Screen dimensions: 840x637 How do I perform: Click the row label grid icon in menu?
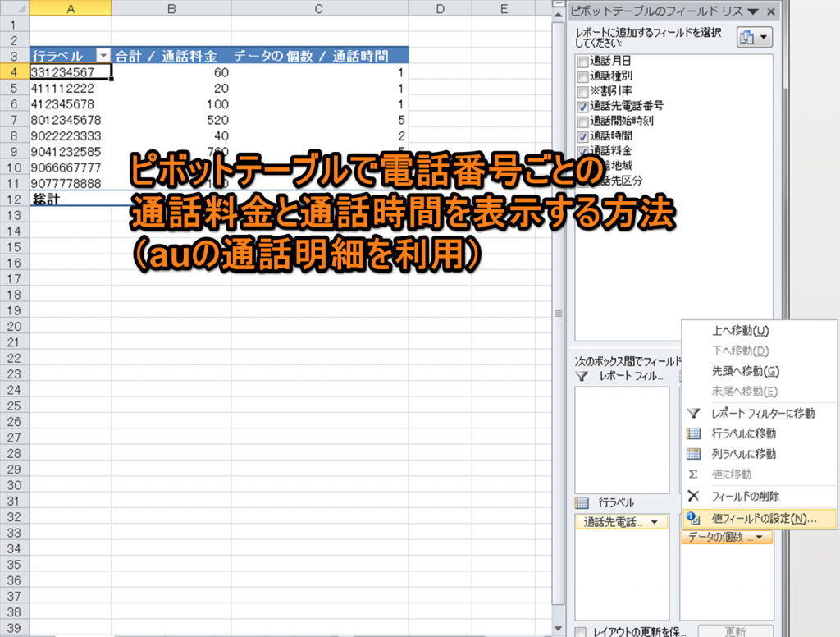694,433
